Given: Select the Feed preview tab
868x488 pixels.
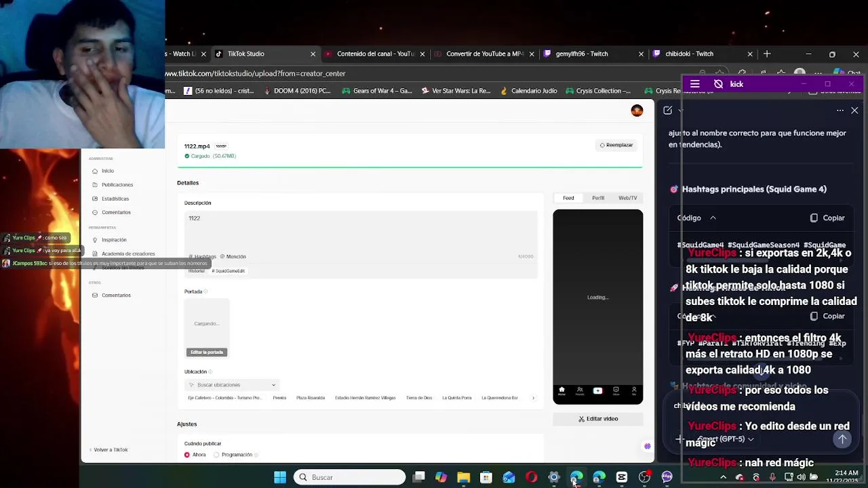Looking at the screenshot, I should click(568, 198).
